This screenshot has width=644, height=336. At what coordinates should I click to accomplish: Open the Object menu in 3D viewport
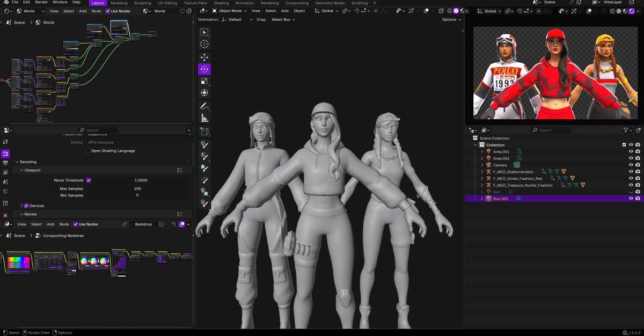point(299,11)
